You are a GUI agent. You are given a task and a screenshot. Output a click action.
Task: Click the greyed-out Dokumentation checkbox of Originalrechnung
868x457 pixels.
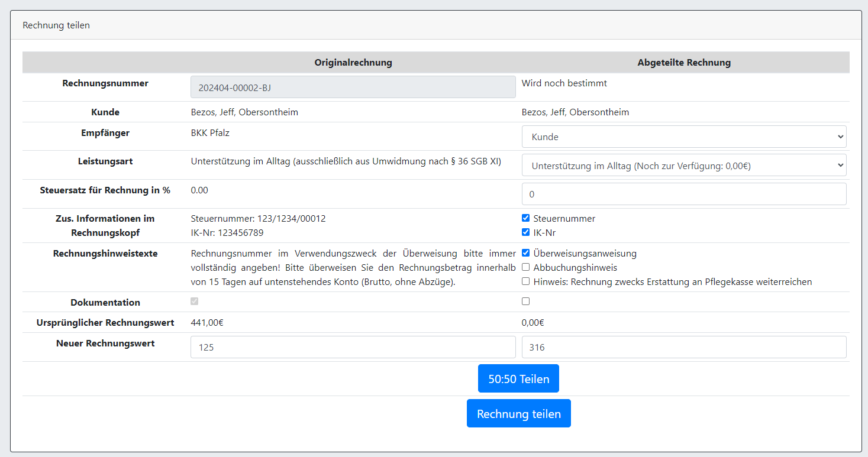(x=195, y=302)
